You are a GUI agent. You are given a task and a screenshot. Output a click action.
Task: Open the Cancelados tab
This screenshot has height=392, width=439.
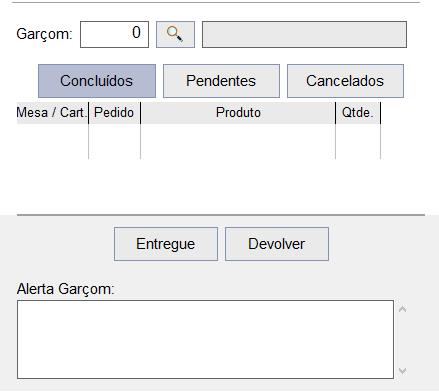(345, 81)
